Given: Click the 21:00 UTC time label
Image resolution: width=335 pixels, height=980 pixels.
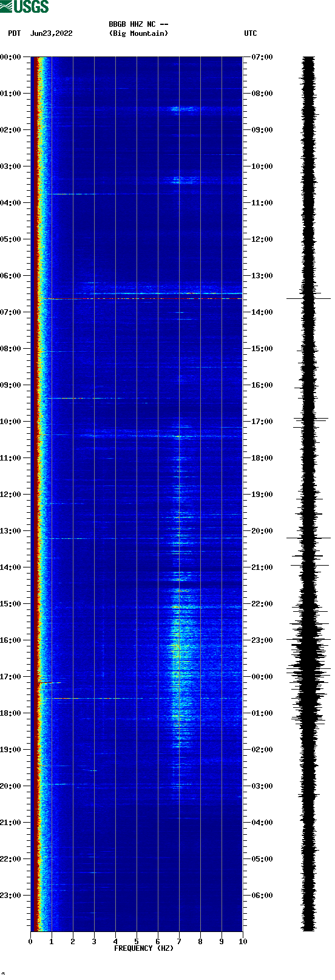Looking at the screenshot, I should [262, 567].
